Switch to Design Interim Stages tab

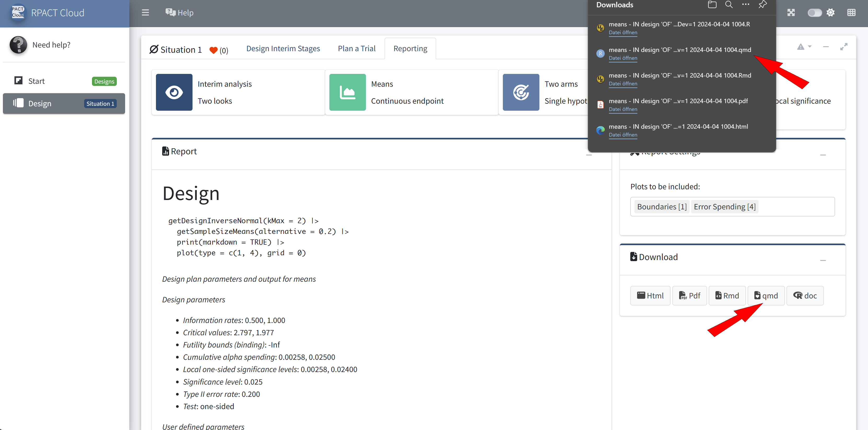click(283, 49)
